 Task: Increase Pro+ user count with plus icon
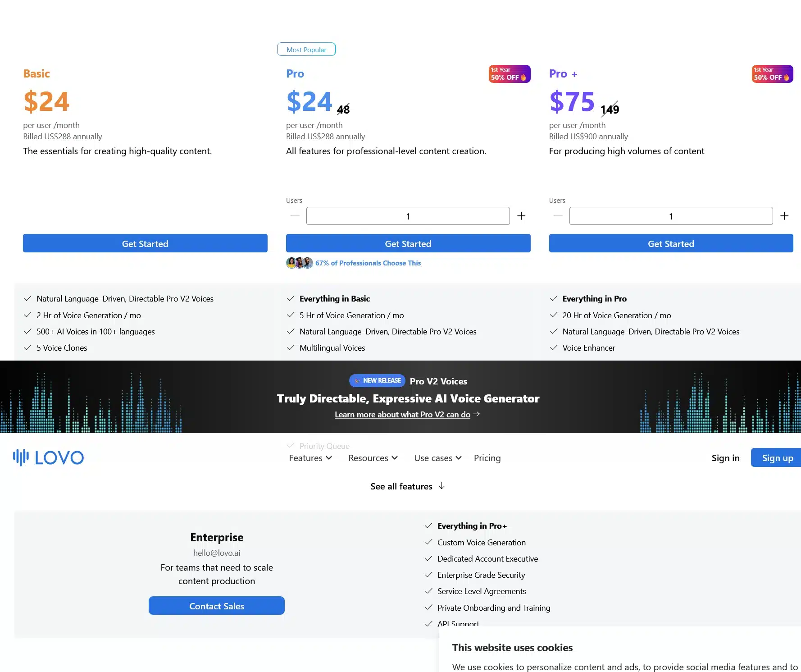click(x=784, y=216)
